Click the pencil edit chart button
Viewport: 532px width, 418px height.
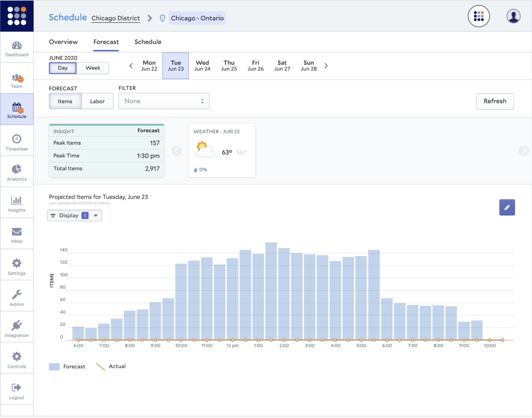[507, 207]
